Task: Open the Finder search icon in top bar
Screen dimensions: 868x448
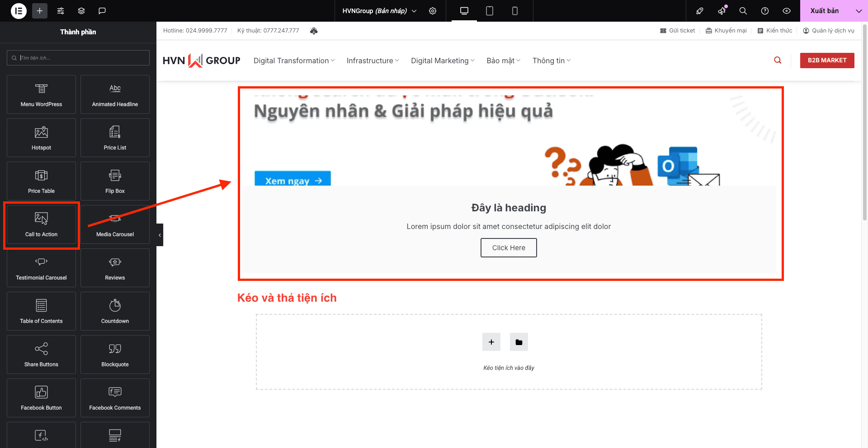Action: [x=743, y=10]
